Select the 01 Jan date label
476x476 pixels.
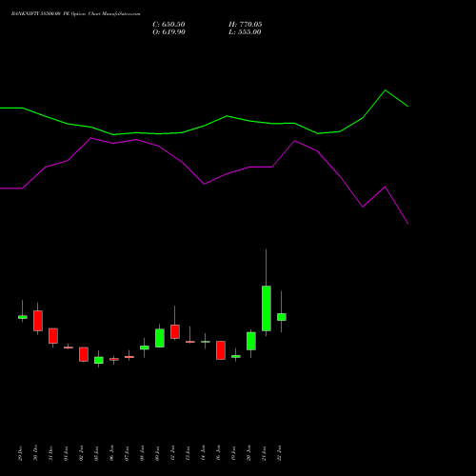pyautogui.click(x=66, y=453)
